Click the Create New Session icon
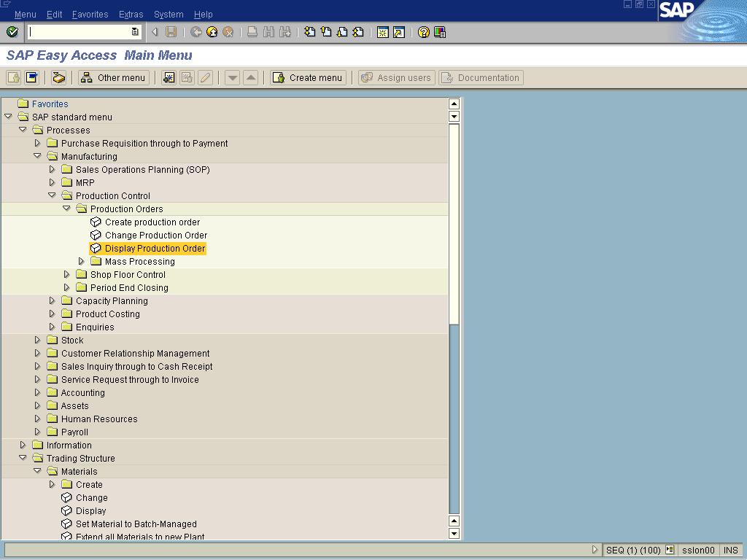 click(x=382, y=32)
